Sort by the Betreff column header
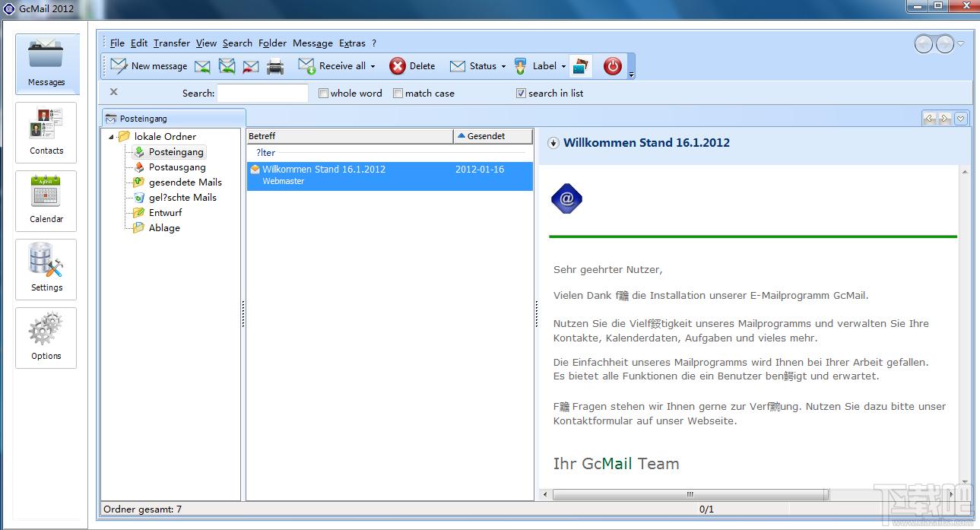This screenshot has width=980, height=530. (x=350, y=136)
